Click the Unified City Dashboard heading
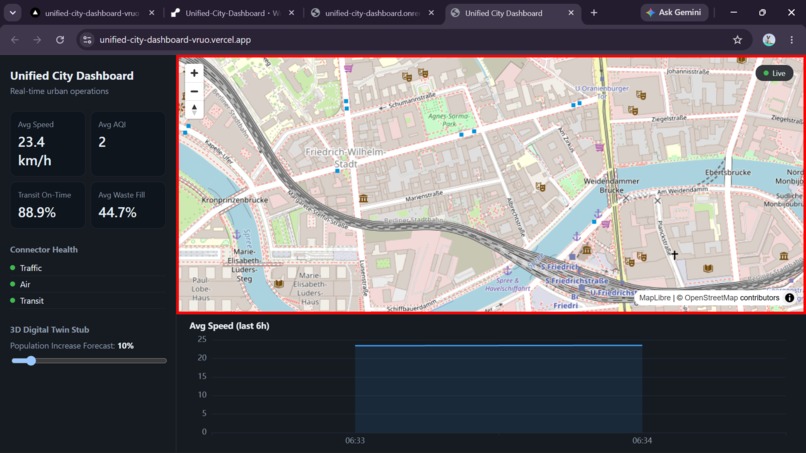 pos(71,76)
